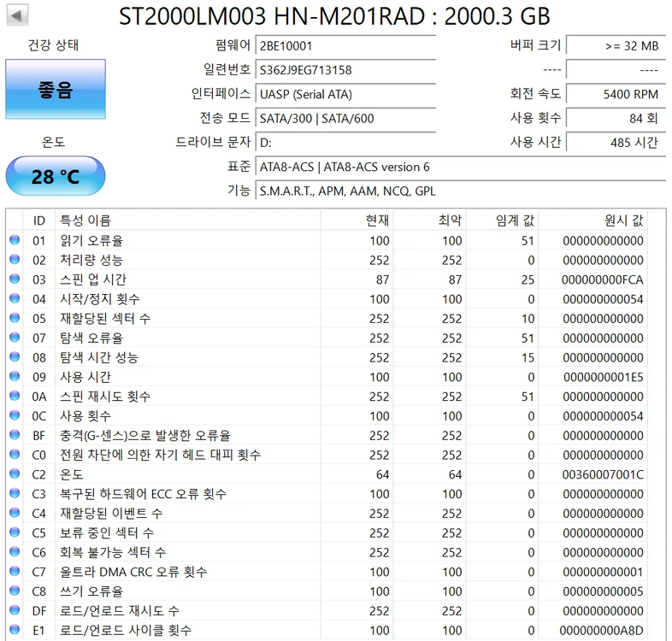Image resolution: width=672 pixels, height=641 pixels.
Task: Click the status dot for C5 보류 중인 섹터 수
Action: click(x=15, y=532)
